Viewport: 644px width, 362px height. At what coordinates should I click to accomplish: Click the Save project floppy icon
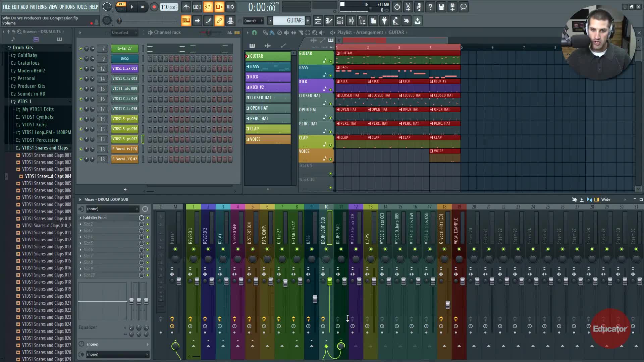coord(441,7)
